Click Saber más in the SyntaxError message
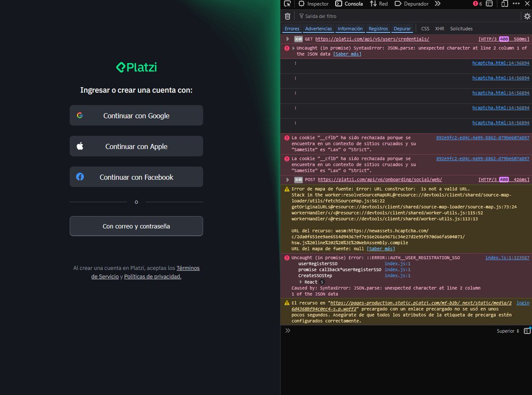The image size is (532, 395). [x=347, y=54]
